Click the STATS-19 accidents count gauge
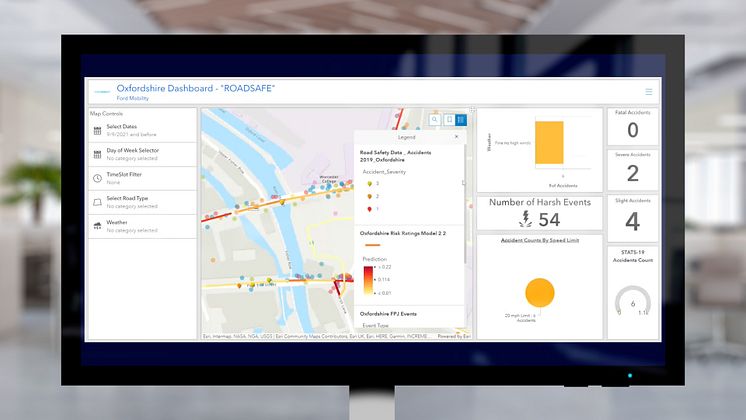This screenshot has width=746, height=420. click(x=633, y=301)
